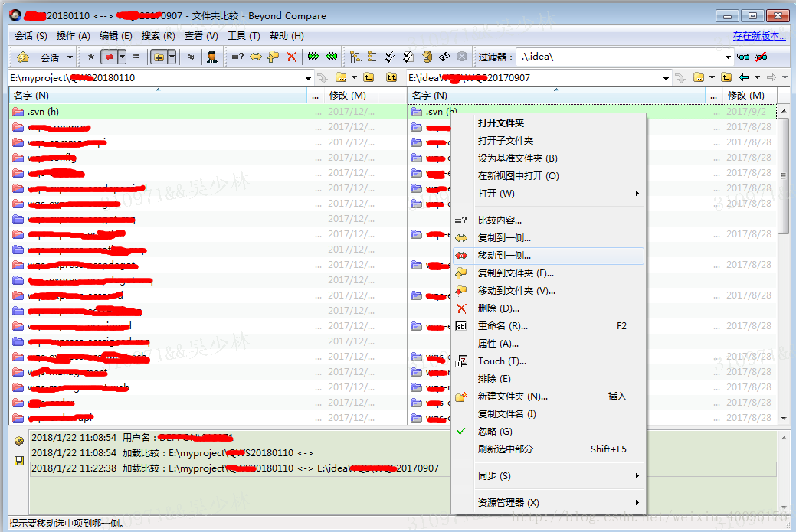Viewport: 796px width, 532px height.
Task: Click the save log disk icon
Action: 19,461
